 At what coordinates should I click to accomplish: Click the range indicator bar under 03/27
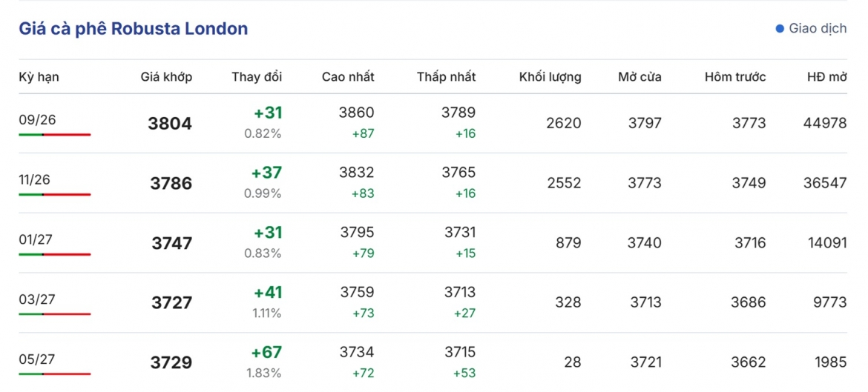[x=55, y=314]
